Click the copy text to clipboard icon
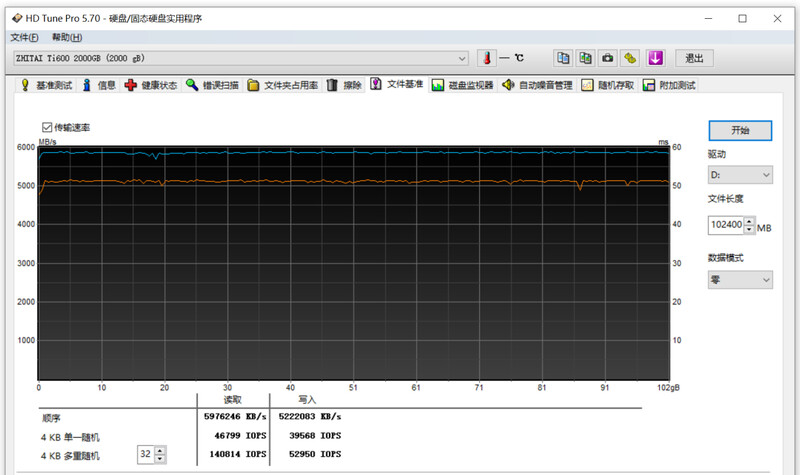Image resolution: width=800 pixels, height=475 pixels. [x=563, y=58]
